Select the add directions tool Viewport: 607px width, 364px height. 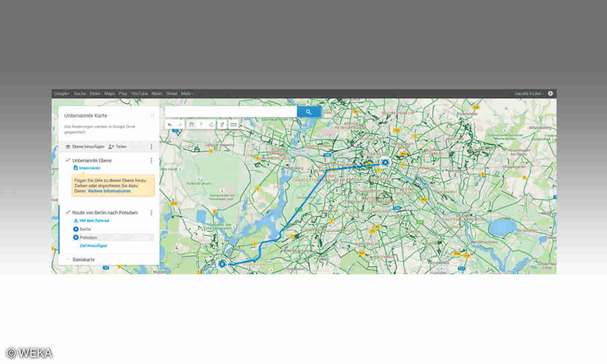(x=222, y=124)
